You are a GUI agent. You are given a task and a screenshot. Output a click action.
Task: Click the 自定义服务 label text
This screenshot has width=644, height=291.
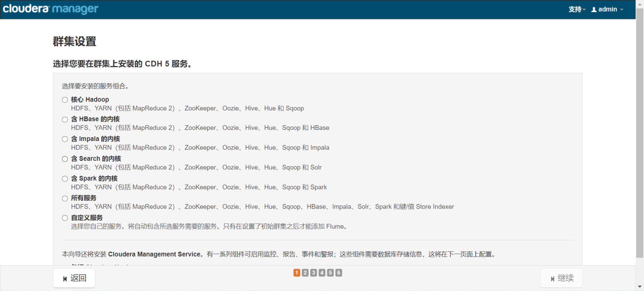click(x=87, y=218)
